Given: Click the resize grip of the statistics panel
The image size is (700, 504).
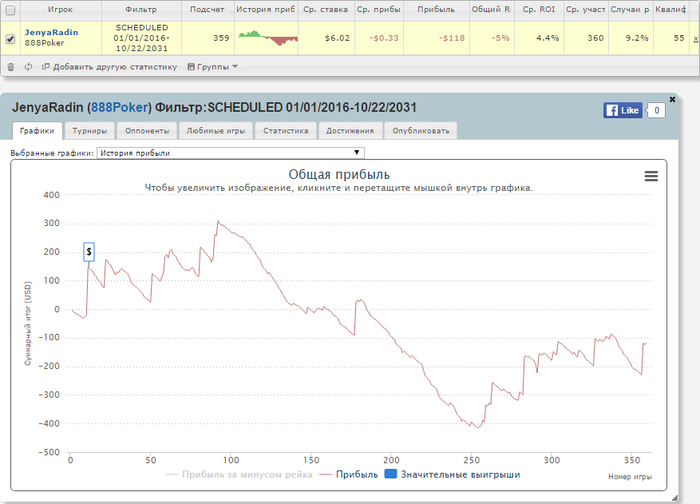Looking at the screenshot, I should pyautogui.click(x=675, y=498).
